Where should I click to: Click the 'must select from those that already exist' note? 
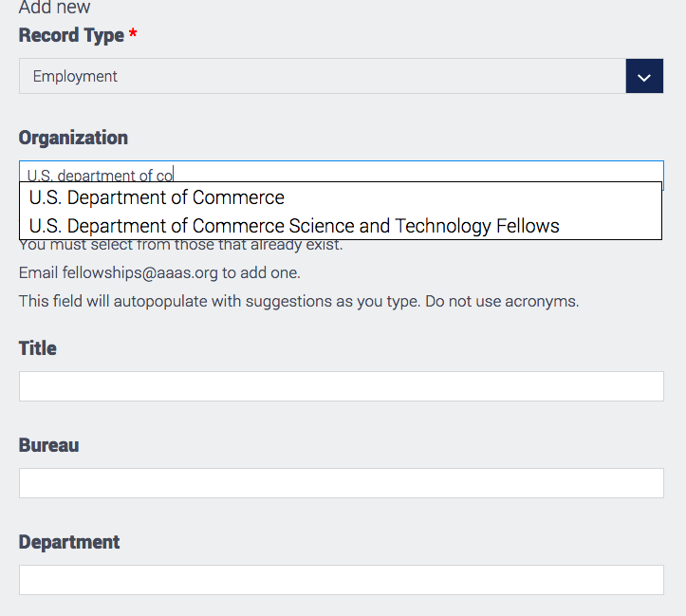point(190,245)
